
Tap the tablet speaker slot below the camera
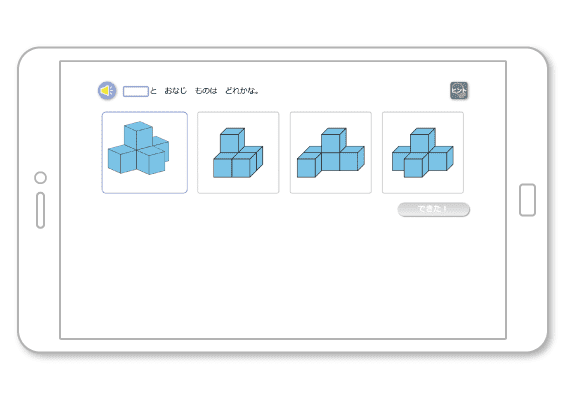tap(41, 210)
